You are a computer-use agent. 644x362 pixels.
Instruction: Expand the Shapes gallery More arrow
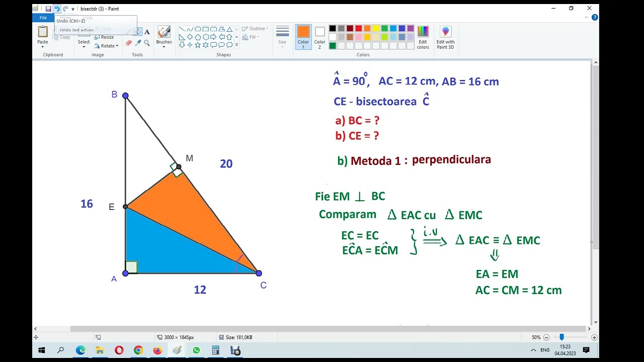(x=236, y=45)
